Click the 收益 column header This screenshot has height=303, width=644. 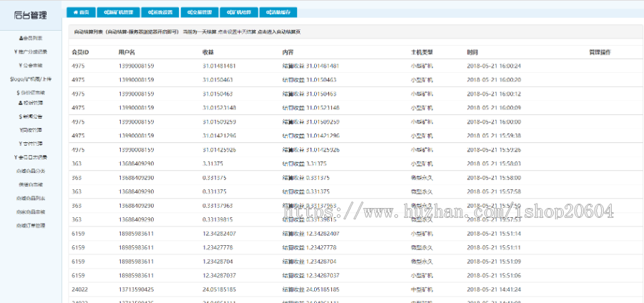click(x=208, y=52)
